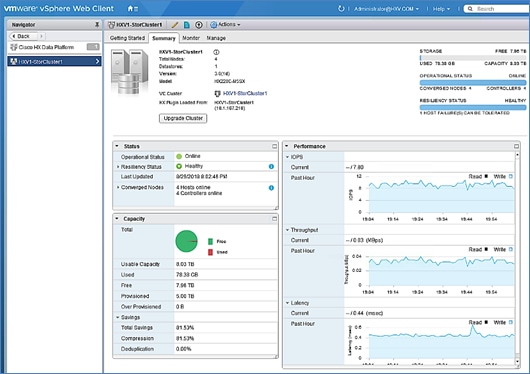
Task: Open the Help dropdown menu
Action: pyautogui.click(x=441, y=9)
